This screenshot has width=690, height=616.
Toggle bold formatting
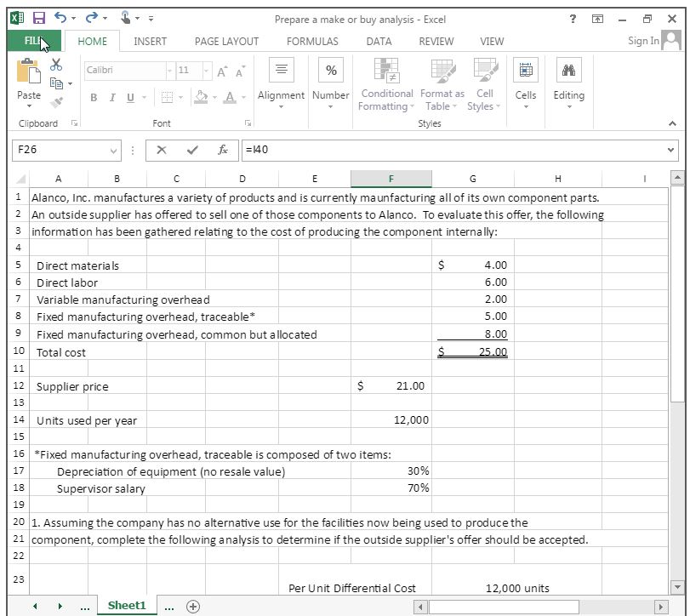(x=93, y=99)
